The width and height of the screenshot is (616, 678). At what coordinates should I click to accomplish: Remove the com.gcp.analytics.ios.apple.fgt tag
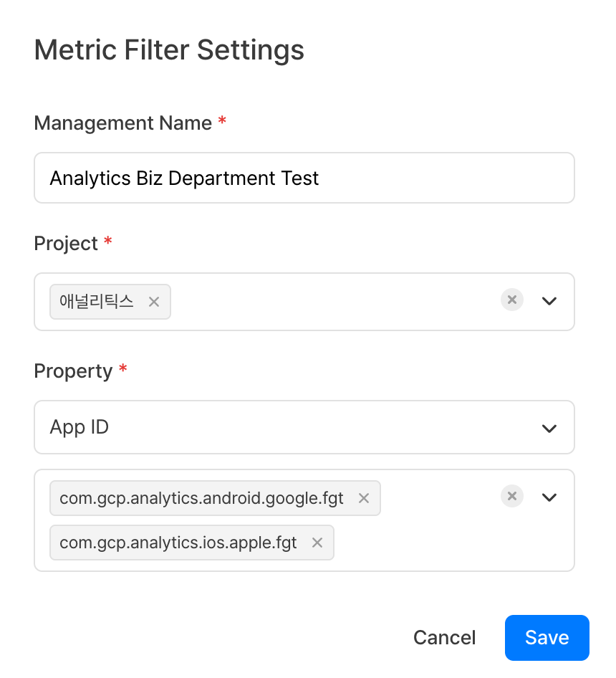317,543
